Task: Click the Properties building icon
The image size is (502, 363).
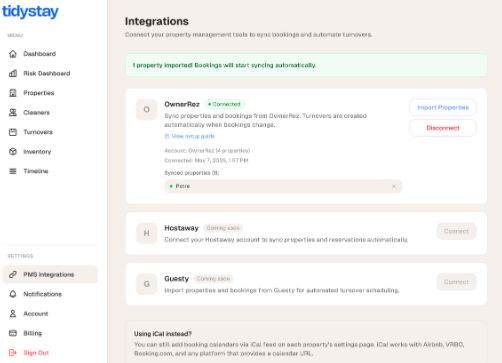Action: (13, 93)
